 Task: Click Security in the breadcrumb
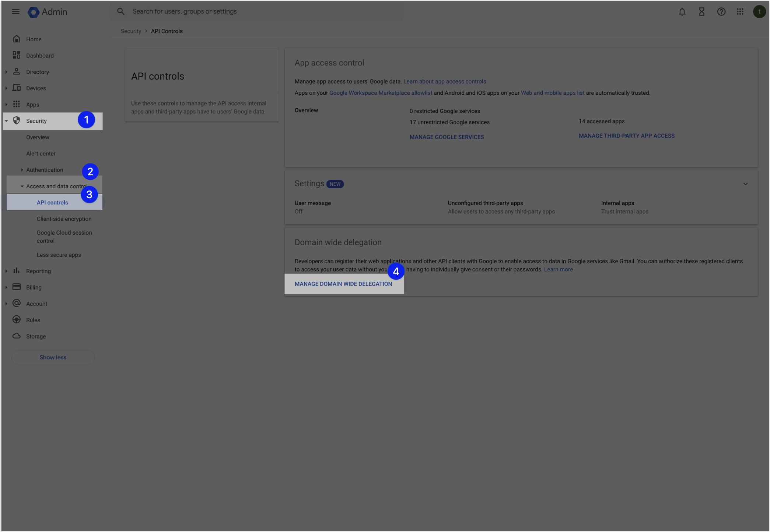click(x=131, y=31)
